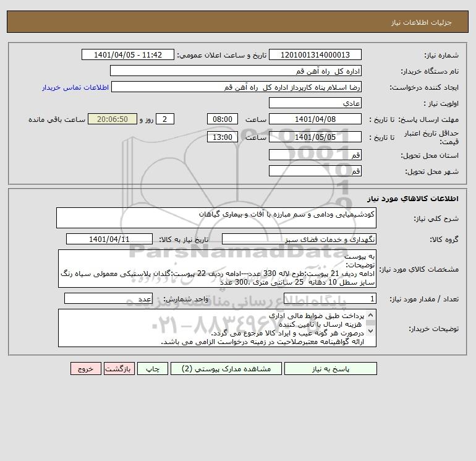Screen dimensions: 476x461
Task: Click the announcement date field 1401/04/05 - 11:42
Action: click(128, 54)
